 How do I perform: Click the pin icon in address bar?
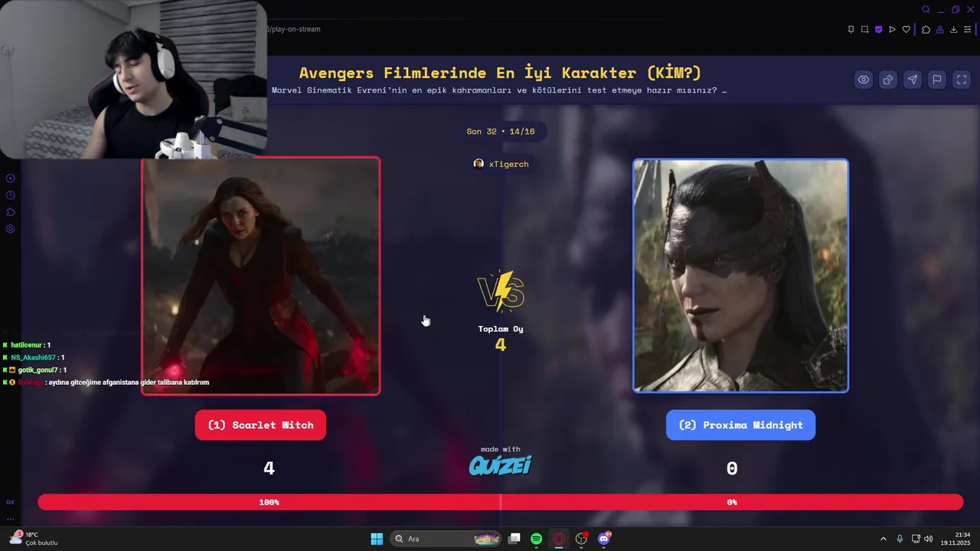[x=851, y=30]
